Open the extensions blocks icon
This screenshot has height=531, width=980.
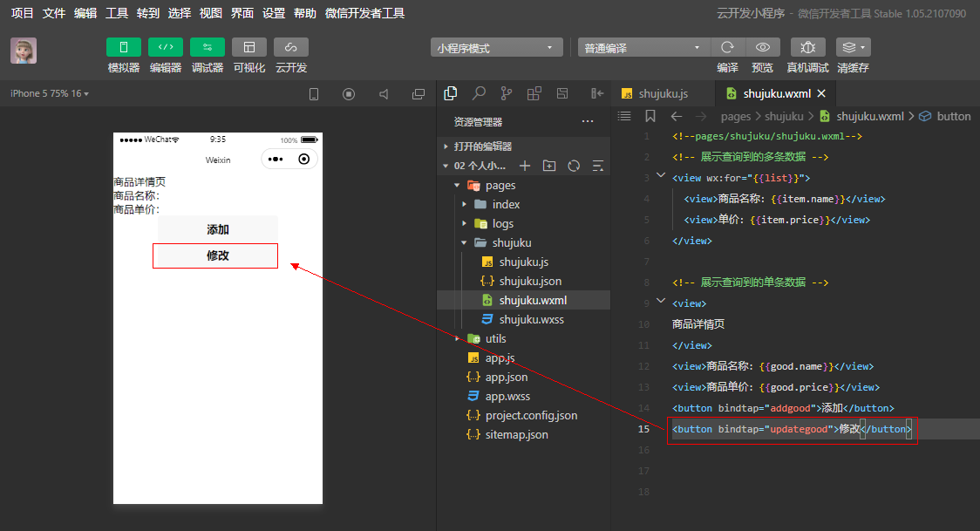pos(534,93)
